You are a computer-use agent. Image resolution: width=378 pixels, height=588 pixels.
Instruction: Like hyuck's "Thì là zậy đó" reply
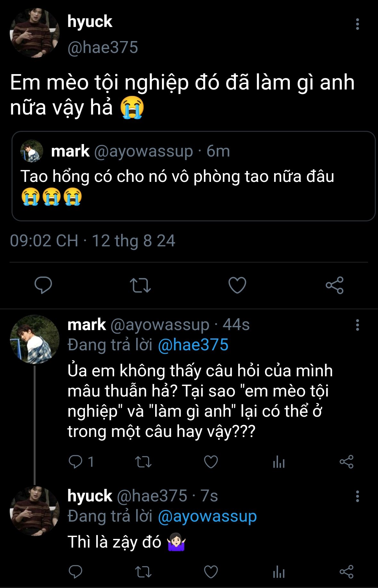tap(211, 572)
